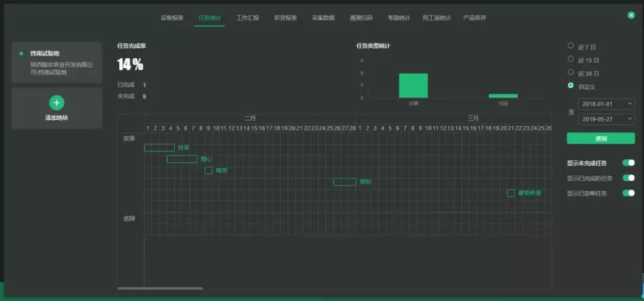Select the task bar spanning February 26-28

pyautogui.click(x=345, y=182)
